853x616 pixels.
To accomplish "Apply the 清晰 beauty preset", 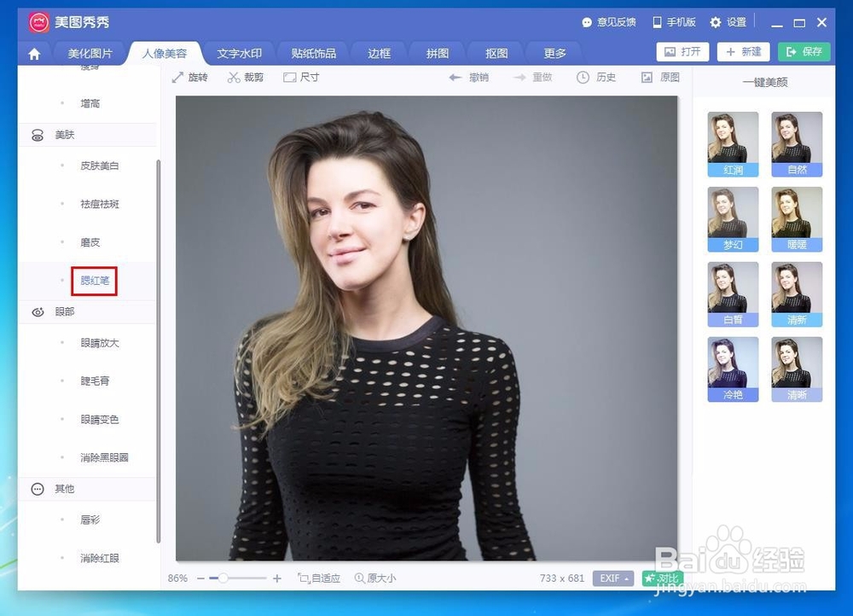I will point(797,369).
